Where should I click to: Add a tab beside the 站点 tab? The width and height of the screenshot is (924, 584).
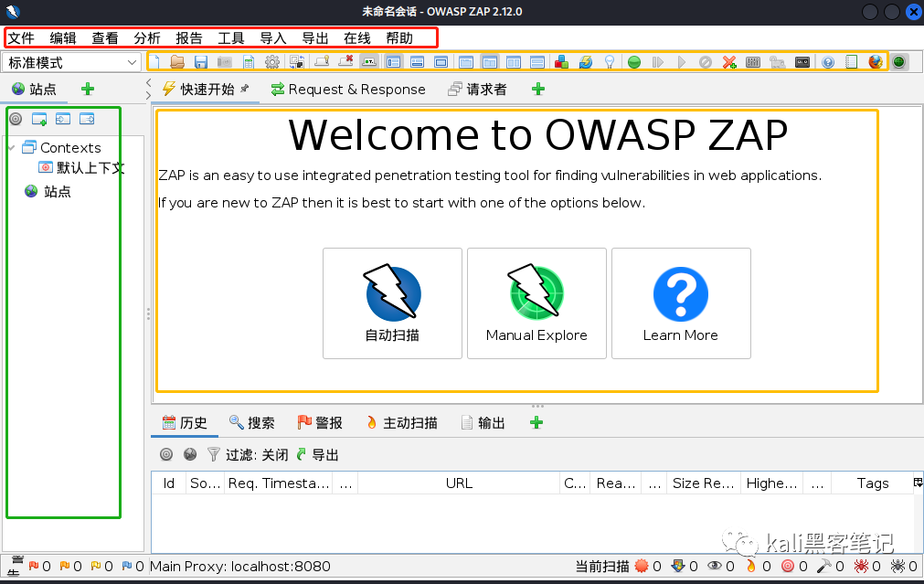[x=87, y=89]
